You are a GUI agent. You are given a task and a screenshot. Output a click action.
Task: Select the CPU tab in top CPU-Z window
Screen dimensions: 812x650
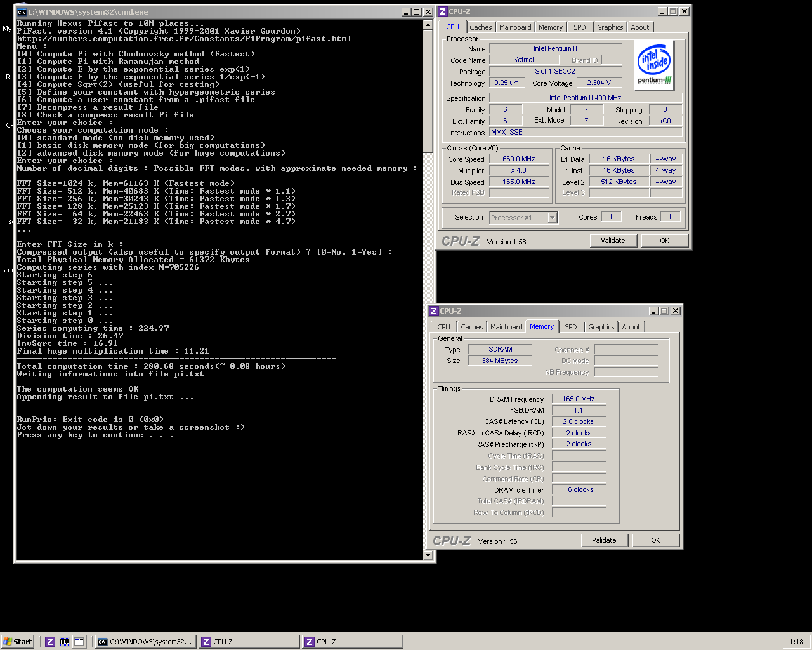(x=452, y=27)
